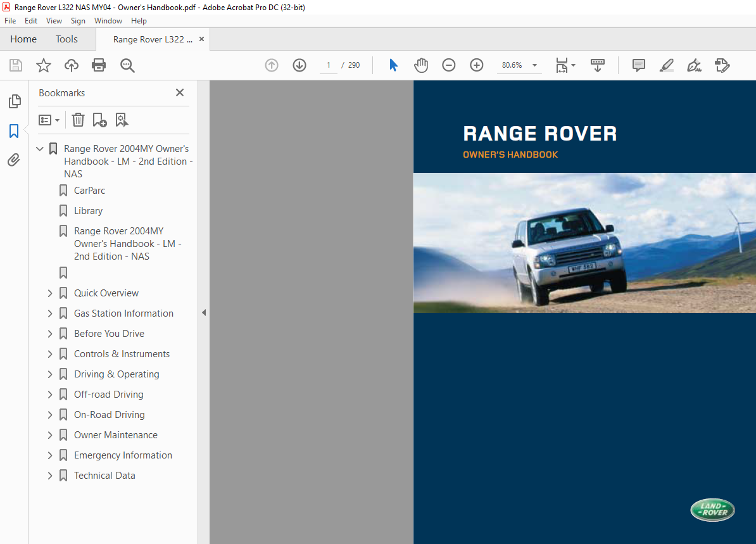This screenshot has height=544, width=756.
Task: Click the scrolling mode keyboard icon
Action: pyautogui.click(x=597, y=65)
